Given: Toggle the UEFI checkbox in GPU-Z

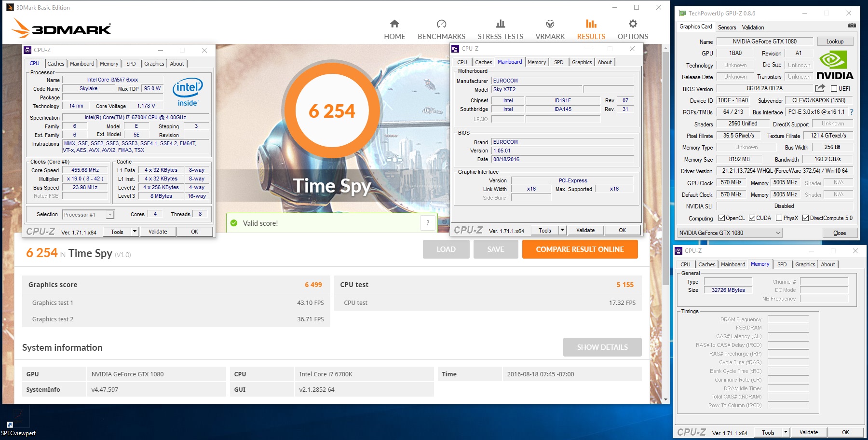Looking at the screenshot, I should coord(834,89).
